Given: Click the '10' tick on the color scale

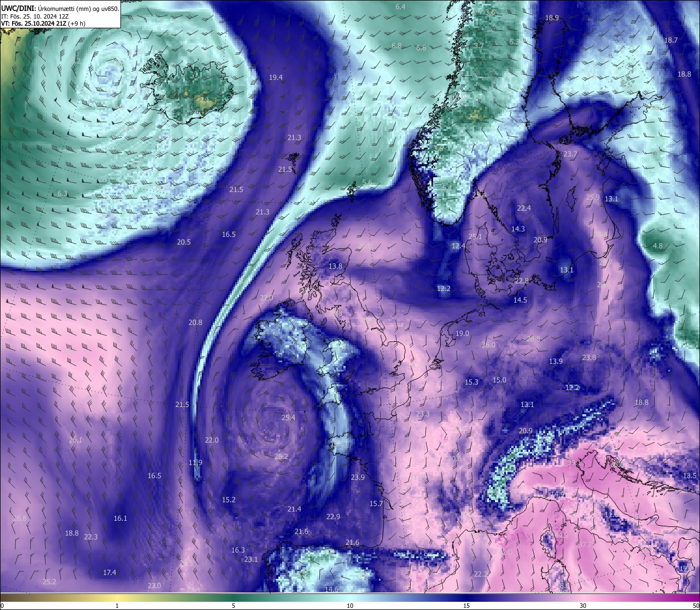Looking at the screenshot, I should pyautogui.click(x=350, y=606).
